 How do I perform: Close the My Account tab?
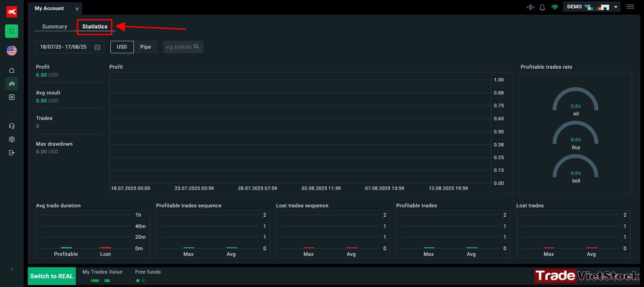click(77, 9)
